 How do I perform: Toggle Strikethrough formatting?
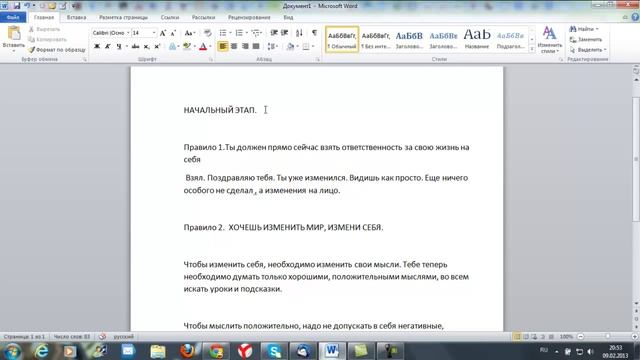click(x=136, y=47)
